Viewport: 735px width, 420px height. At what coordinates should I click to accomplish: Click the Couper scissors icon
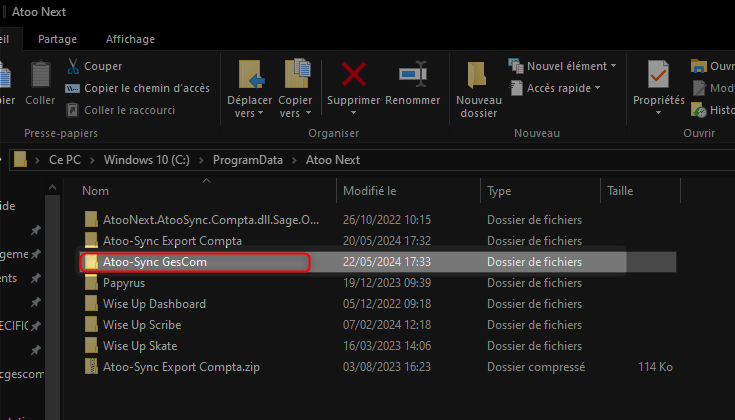(73, 66)
